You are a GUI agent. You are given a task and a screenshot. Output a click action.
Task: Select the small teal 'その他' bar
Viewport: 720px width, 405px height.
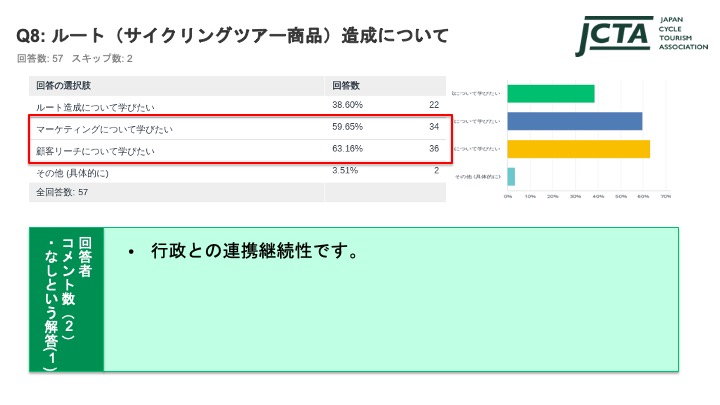point(511,177)
